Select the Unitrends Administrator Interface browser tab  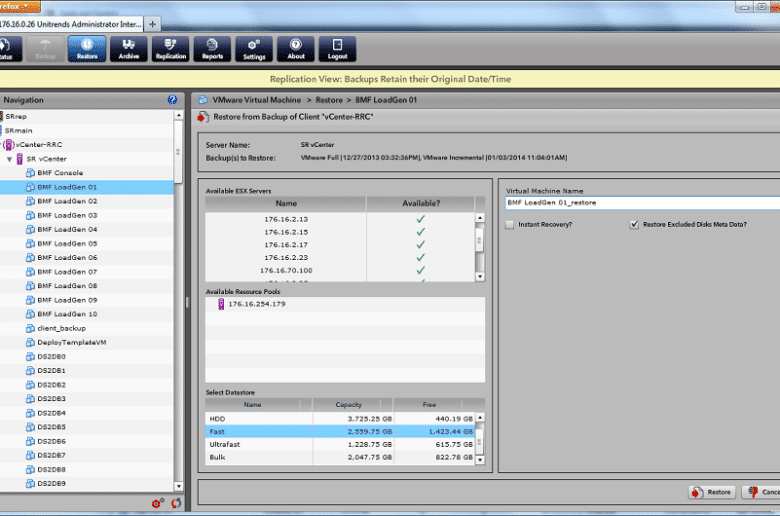pyautogui.click(x=71, y=24)
